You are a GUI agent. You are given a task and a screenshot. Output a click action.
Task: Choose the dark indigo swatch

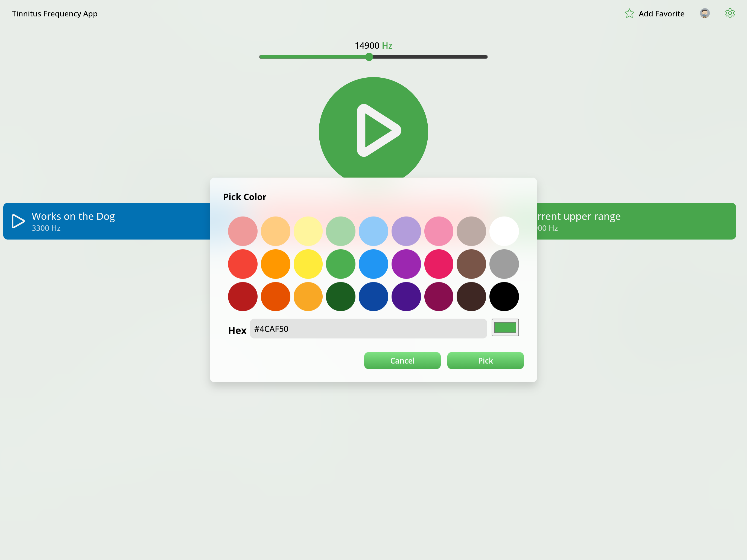pos(406,297)
